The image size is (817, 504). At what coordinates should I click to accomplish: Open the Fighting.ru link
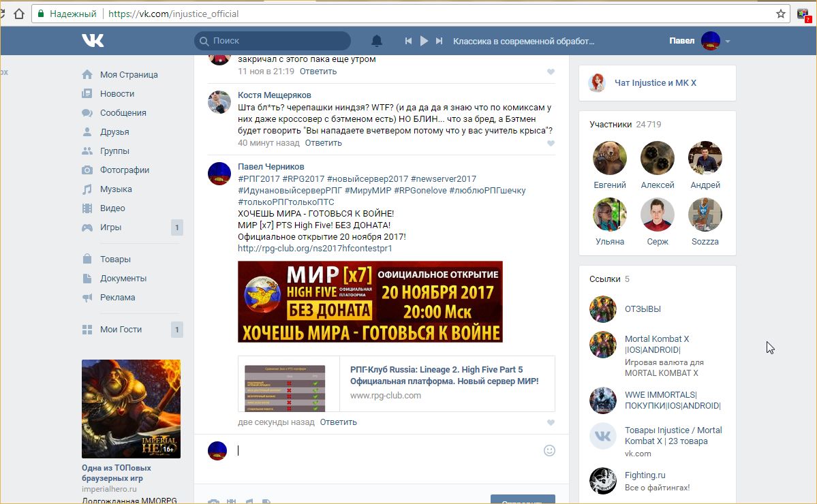(645, 475)
